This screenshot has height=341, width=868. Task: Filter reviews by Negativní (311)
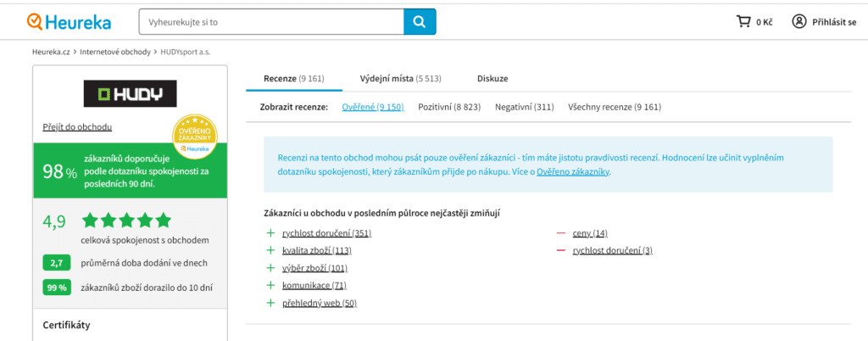click(525, 107)
